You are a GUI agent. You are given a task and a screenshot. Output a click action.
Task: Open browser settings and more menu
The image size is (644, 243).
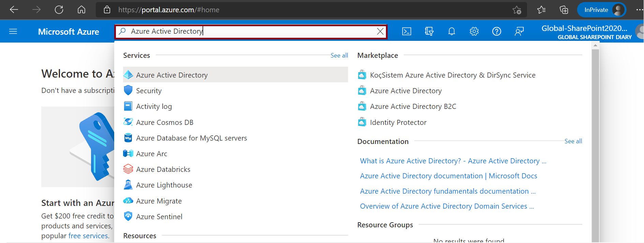[x=639, y=10]
